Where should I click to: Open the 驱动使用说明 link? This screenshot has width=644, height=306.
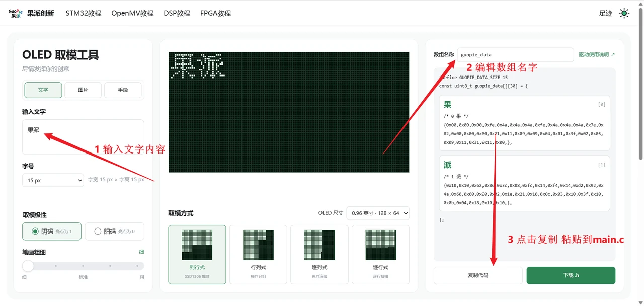(597, 54)
